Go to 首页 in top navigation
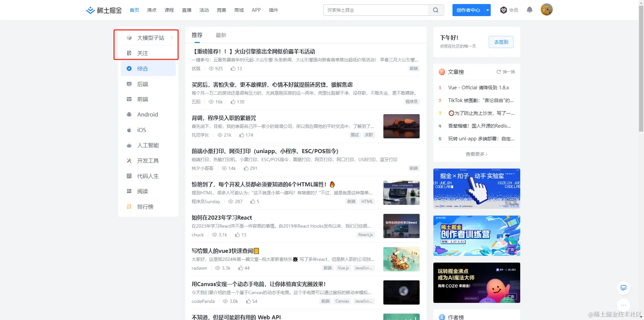The height and width of the screenshot is (320, 644). click(134, 10)
